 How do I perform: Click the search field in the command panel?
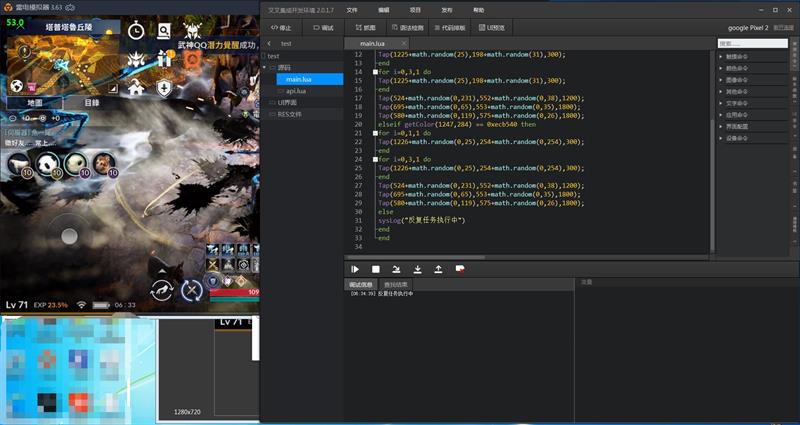click(x=753, y=44)
